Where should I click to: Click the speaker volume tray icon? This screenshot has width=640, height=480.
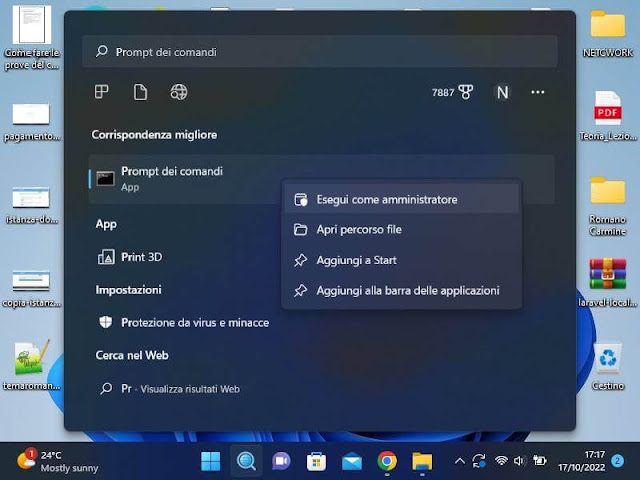coord(519,461)
